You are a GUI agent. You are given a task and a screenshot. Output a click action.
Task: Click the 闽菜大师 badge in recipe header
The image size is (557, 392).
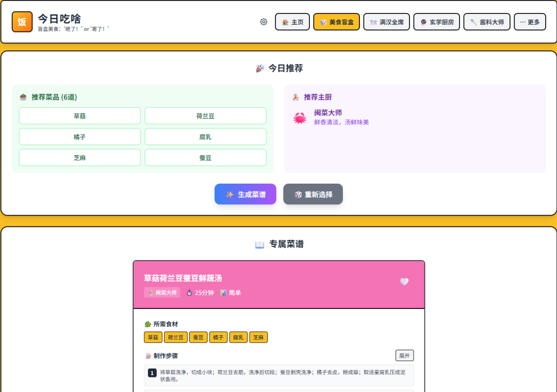click(x=162, y=292)
